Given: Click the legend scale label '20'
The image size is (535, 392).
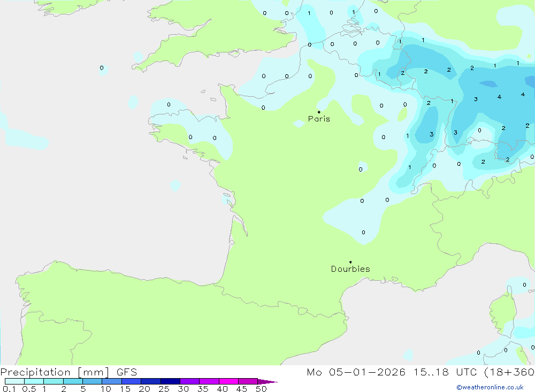Looking at the screenshot, I should click(144, 389).
